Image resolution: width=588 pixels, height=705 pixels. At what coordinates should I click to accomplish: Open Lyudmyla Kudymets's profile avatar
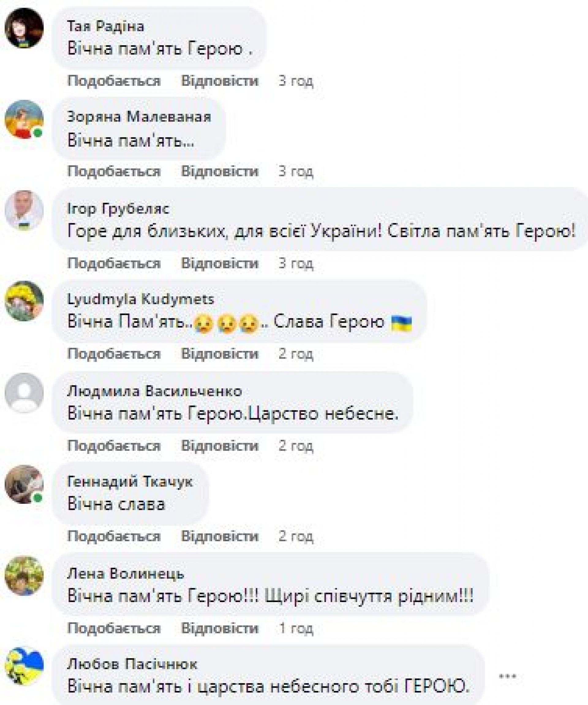[x=24, y=301]
